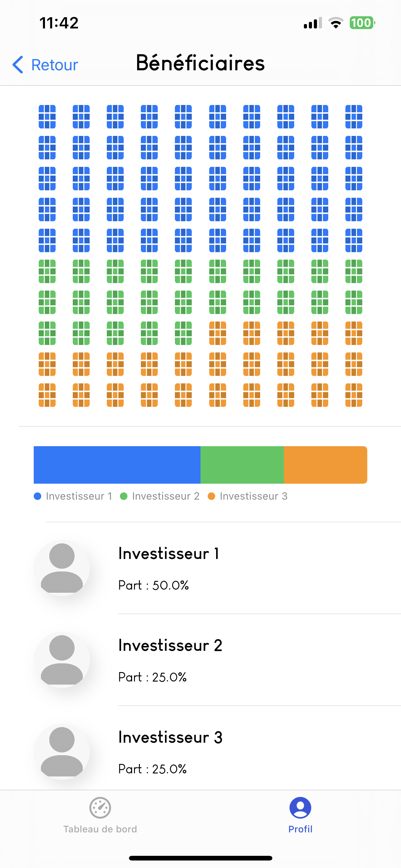Tap the Investisseur 1 avatar icon
401x868 pixels.
pyautogui.click(x=62, y=568)
